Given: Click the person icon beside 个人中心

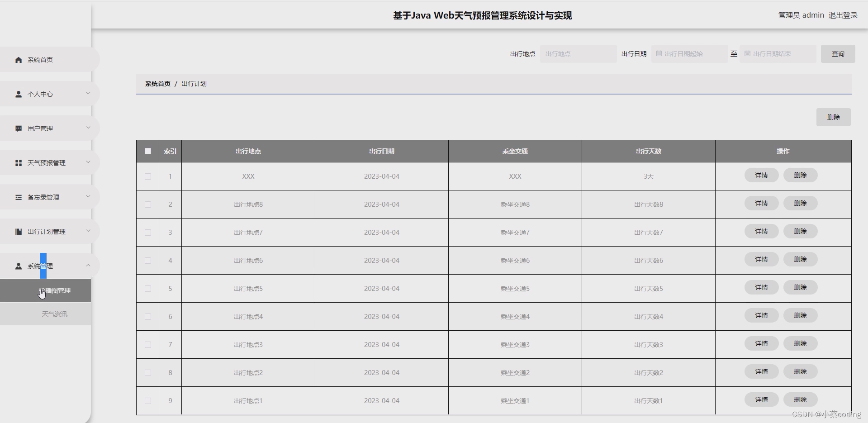Looking at the screenshot, I should [19, 94].
